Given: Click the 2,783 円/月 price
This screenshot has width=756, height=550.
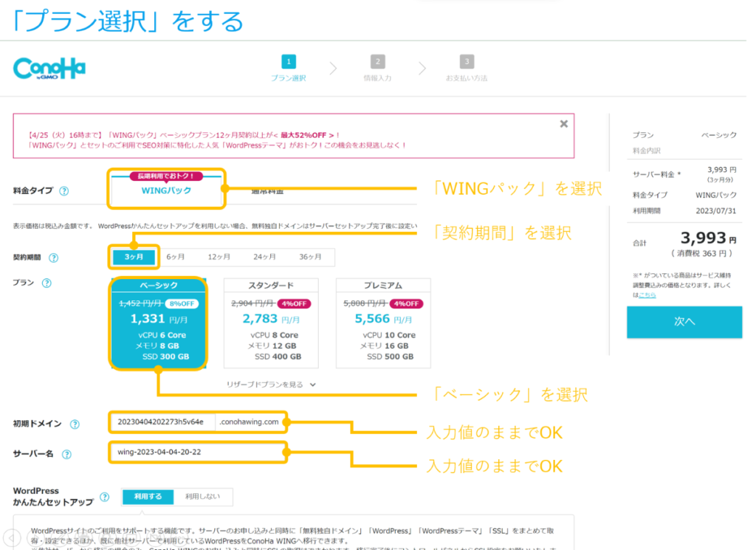Looking at the screenshot, I should pos(271,319).
